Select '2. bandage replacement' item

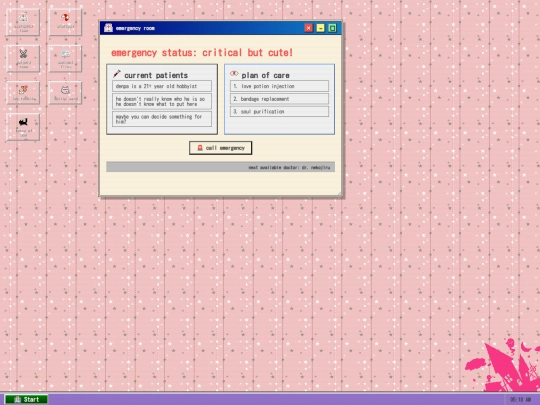point(279,99)
